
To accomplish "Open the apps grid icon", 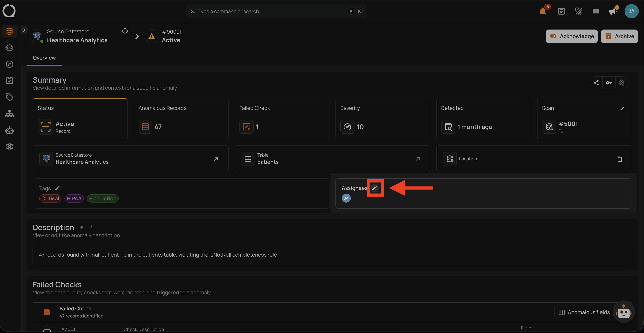I will point(596,11).
